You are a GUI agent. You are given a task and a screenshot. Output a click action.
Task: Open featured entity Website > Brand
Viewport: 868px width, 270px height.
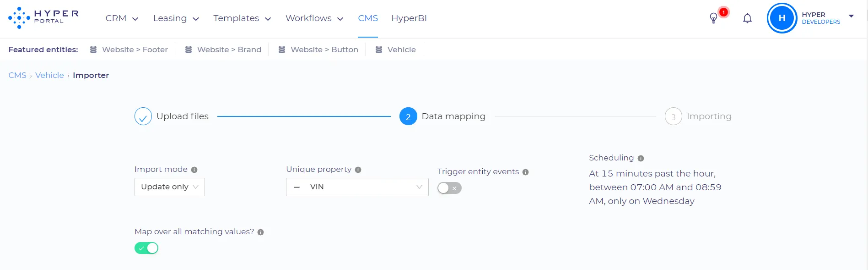coord(223,50)
